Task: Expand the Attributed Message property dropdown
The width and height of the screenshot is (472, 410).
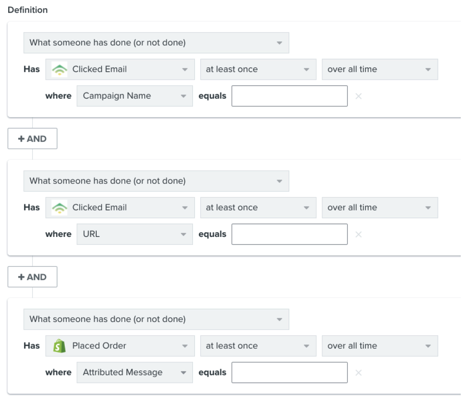Action: 135,372
